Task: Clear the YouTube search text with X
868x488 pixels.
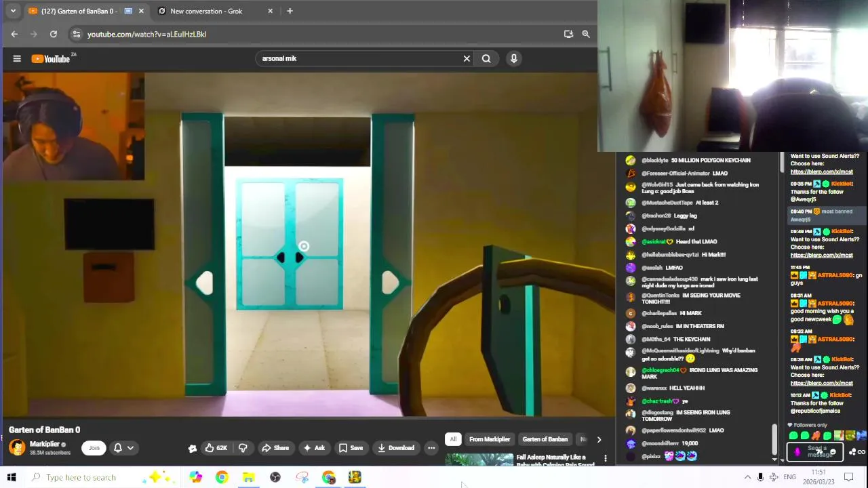Action: pos(467,58)
